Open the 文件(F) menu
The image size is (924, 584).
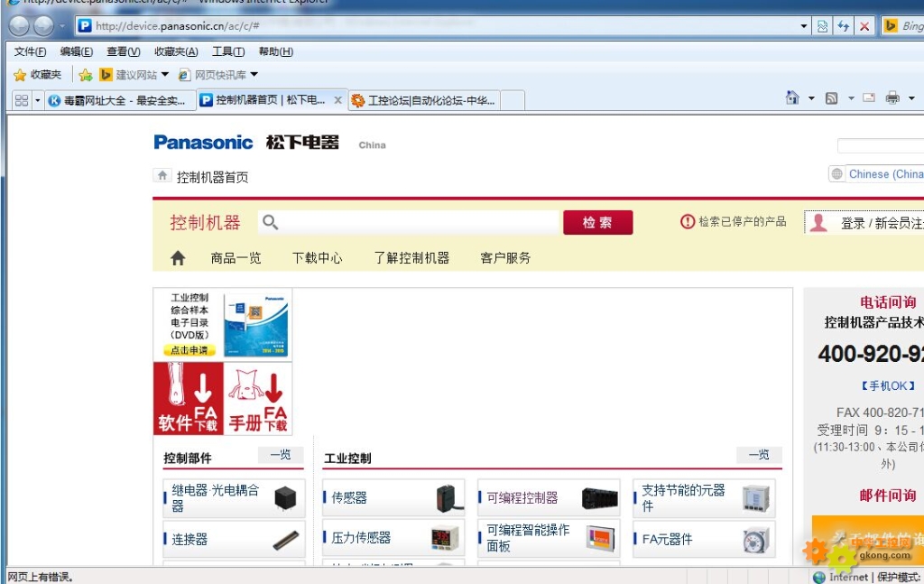pos(30,51)
